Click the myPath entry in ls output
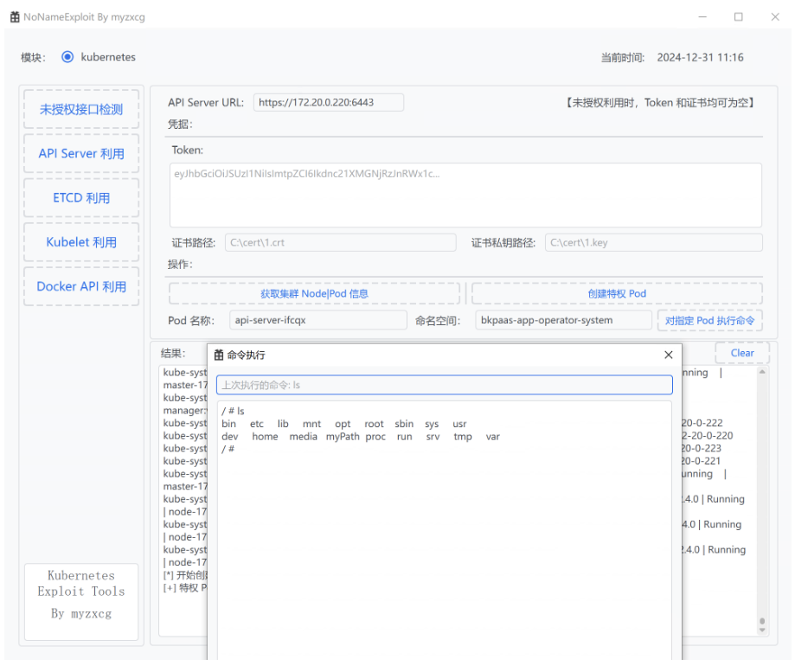This screenshot has height=672, width=795. coord(343,437)
